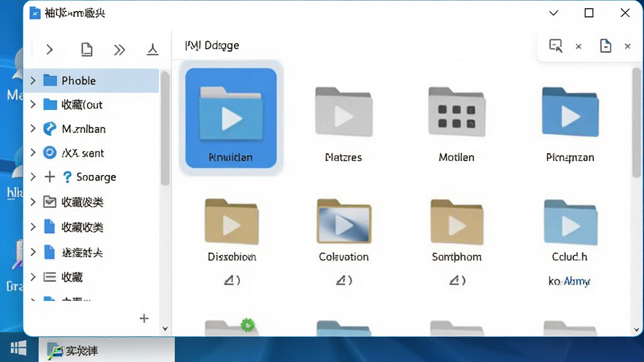644x362 pixels.
Task: Click the sidebar scroll down arrow
Action: pyautogui.click(x=165, y=329)
